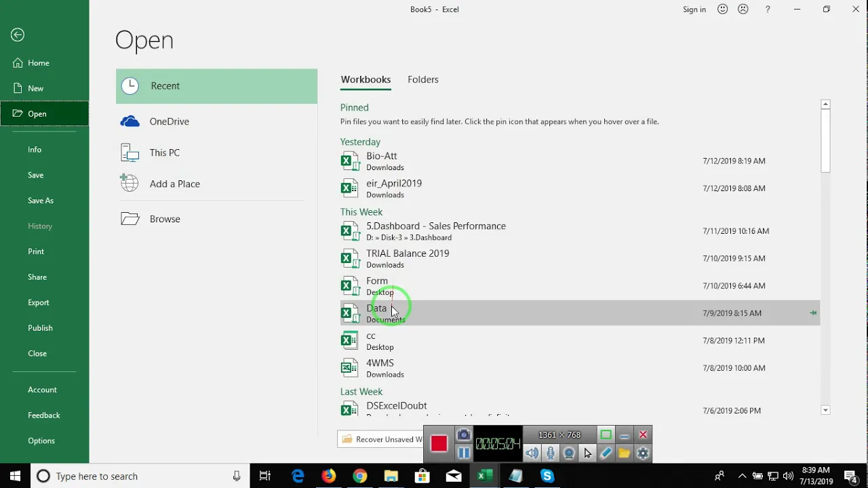This screenshot has width=868, height=488.
Task: Go back using the Backstage back arrow
Action: 18,35
